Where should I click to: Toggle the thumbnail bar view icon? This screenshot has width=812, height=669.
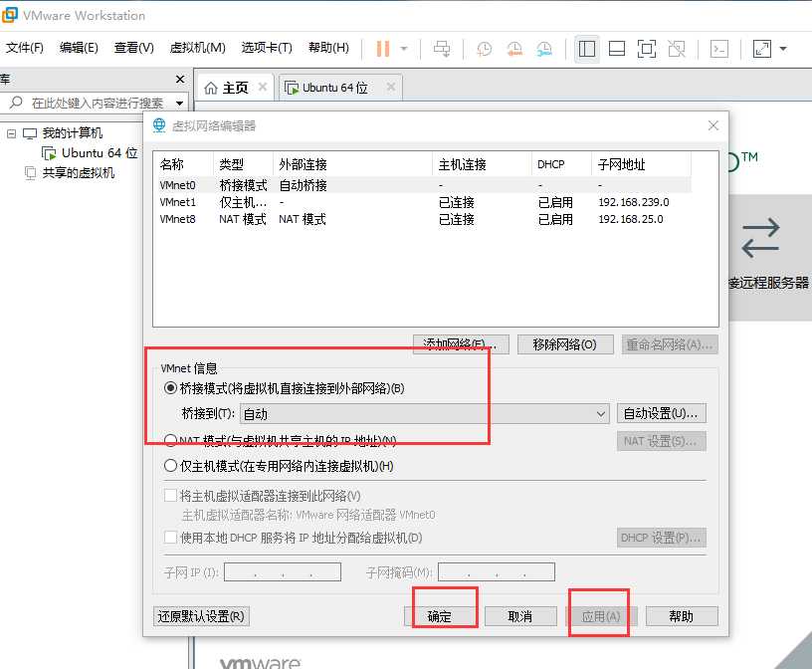617,49
